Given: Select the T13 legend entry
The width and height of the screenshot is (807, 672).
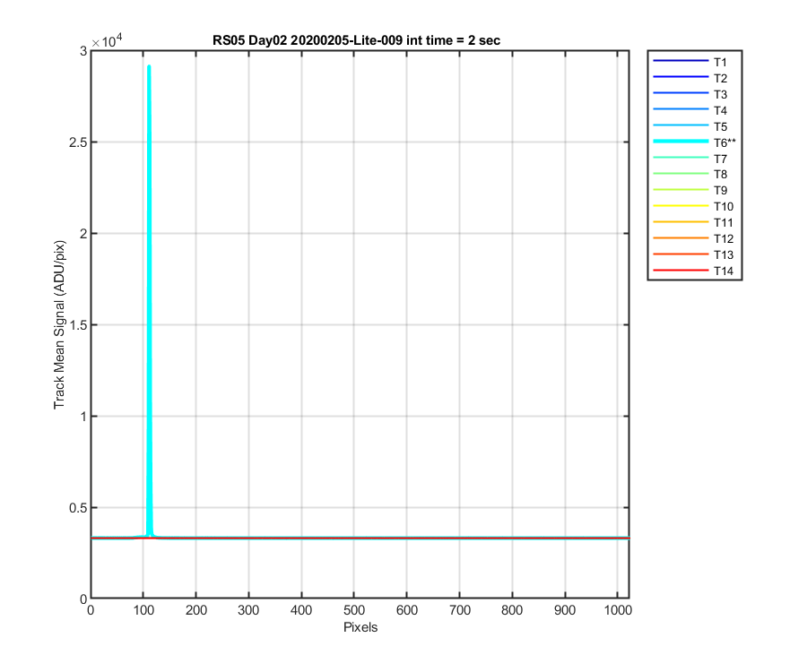Looking at the screenshot, I should 693,255.
